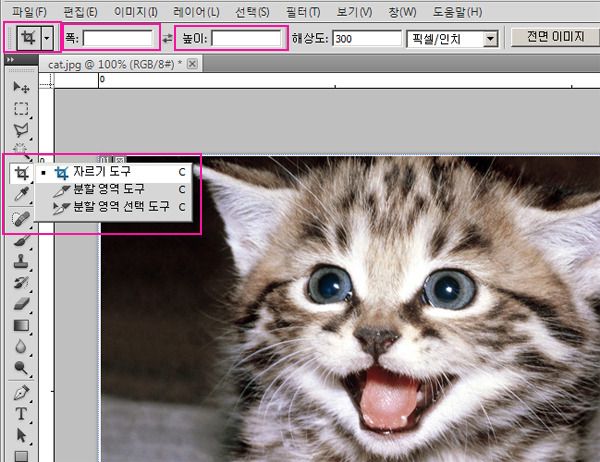The height and width of the screenshot is (462, 600).
Task: Open the 편집(E) menu
Action: 80,12
